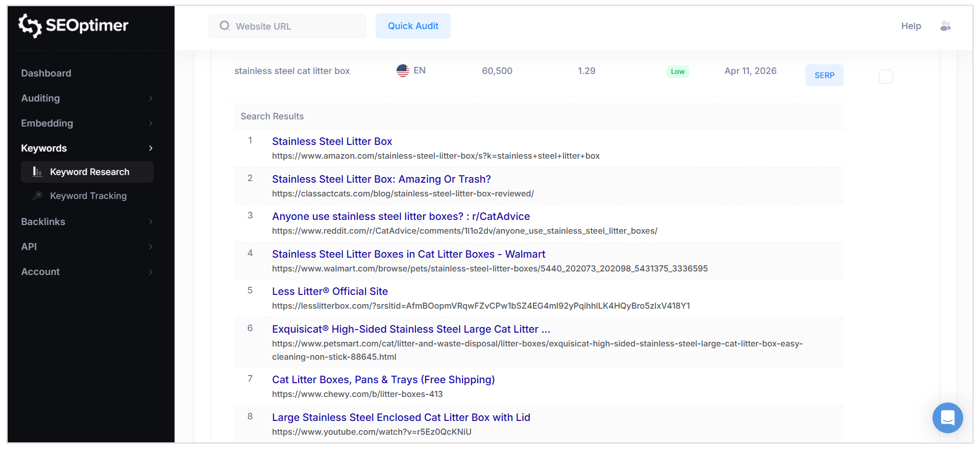Image resolution: width=980 pixels, height=449 pixels.
Task: Click the SEOptimer logo
Action: tap(73, 26)
